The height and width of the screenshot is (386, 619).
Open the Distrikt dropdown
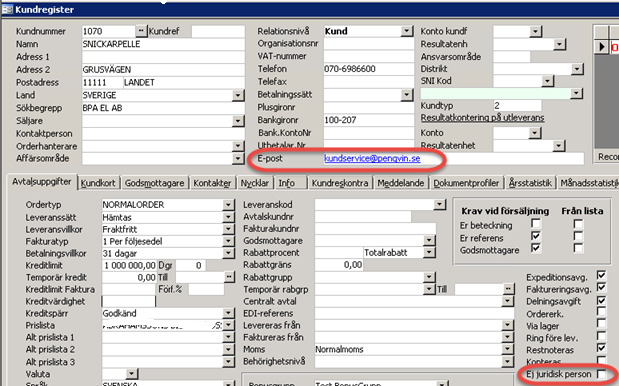[577, 69]
